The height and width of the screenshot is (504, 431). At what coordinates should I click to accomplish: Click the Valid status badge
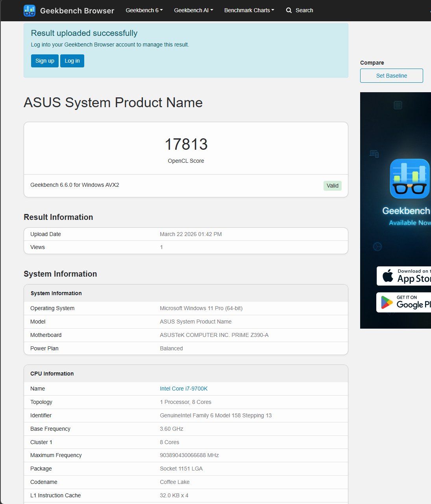333,186
